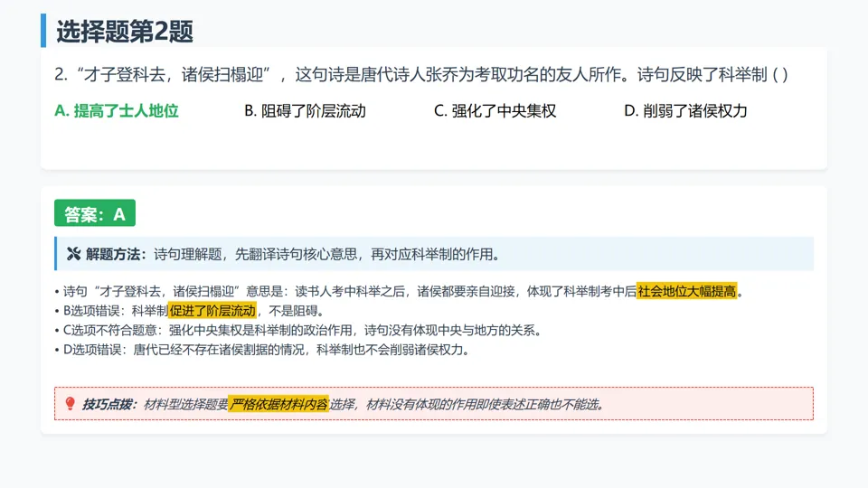
Task: Click the lightbulb icon beside 技巧点拨
Action: [x=71, y=404]
